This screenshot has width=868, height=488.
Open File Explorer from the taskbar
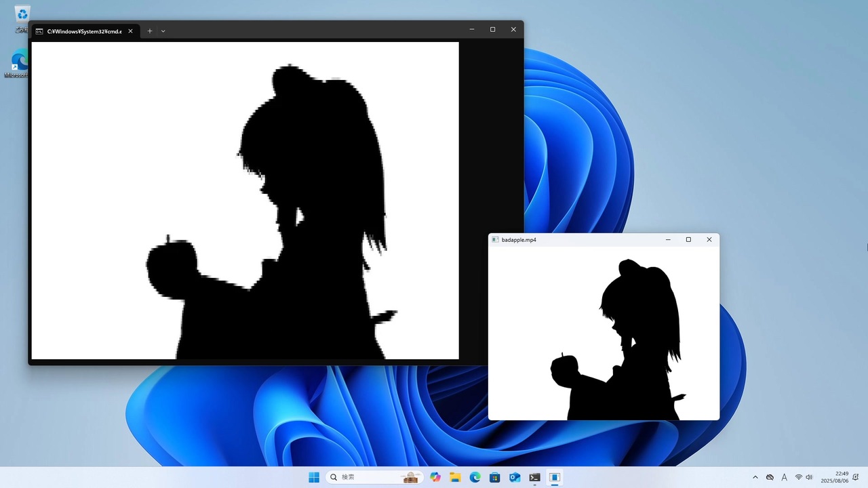click(455, 477)
